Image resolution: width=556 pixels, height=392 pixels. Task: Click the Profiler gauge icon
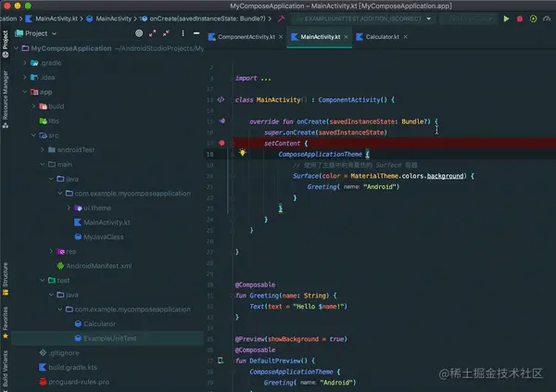click(x=547, y=19)
